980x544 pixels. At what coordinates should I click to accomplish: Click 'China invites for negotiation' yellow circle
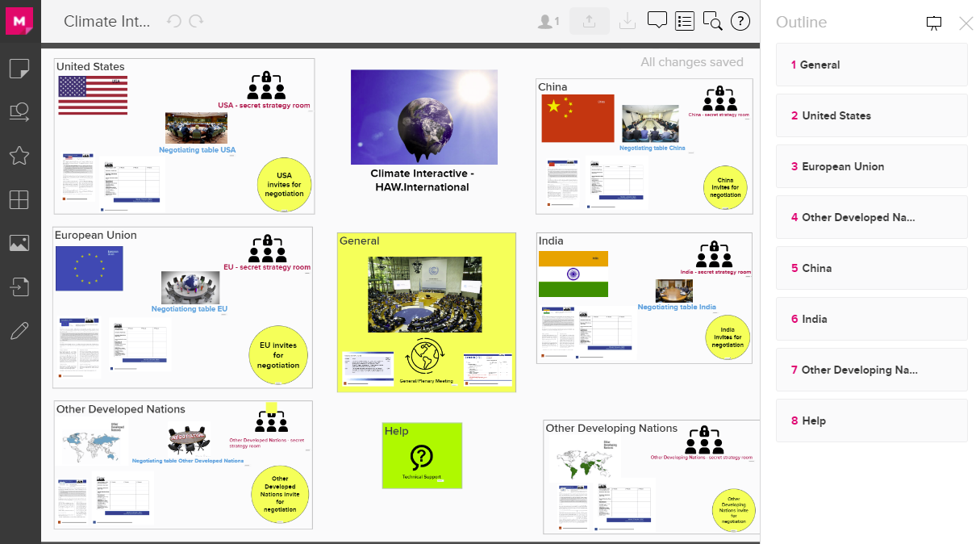(x=725, y=188)
